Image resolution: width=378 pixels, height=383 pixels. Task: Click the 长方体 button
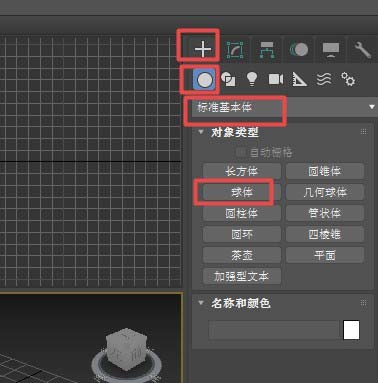tap(242, 171)
